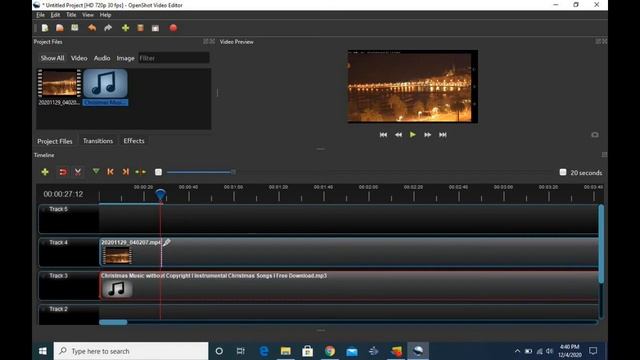The width and height of the screenshot is (640, 360).
Task: Click the 00:00:27:12 timecode display
Action: pyautogui.click(x=63, y=194)
